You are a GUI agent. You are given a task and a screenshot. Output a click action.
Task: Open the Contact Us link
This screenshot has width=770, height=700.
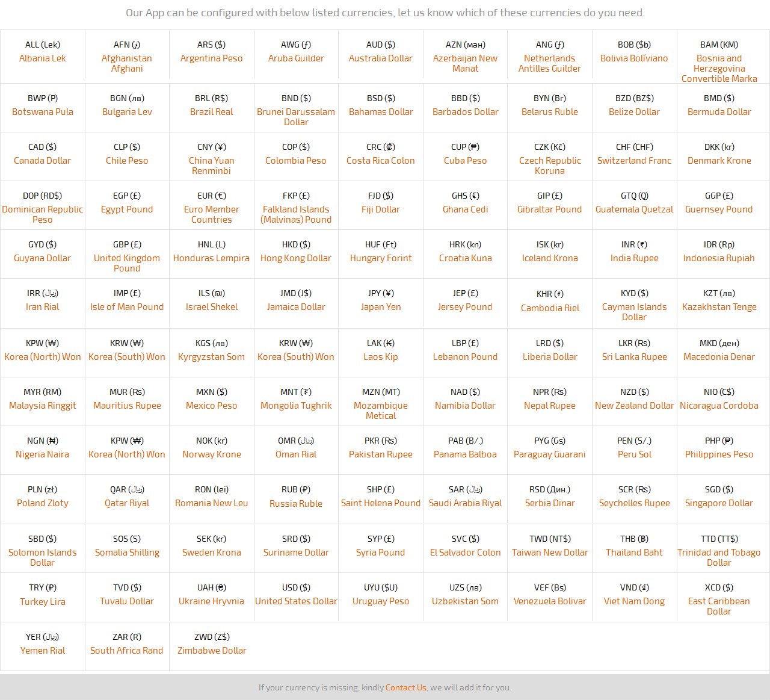pos(405,687)
